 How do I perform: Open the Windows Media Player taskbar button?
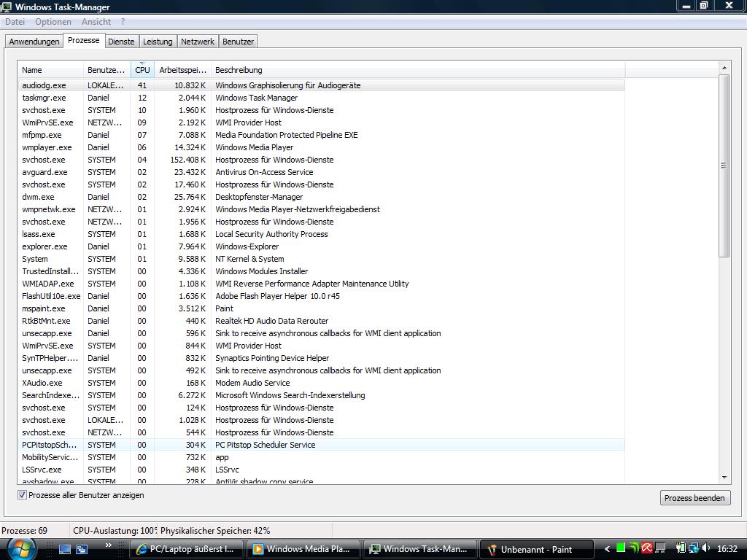(x=303, y=549)
